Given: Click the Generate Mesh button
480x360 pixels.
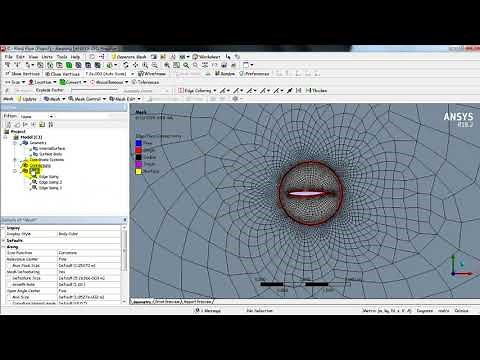Looking at the screenshot, I should pyautogui.click(x=129, y=57).
